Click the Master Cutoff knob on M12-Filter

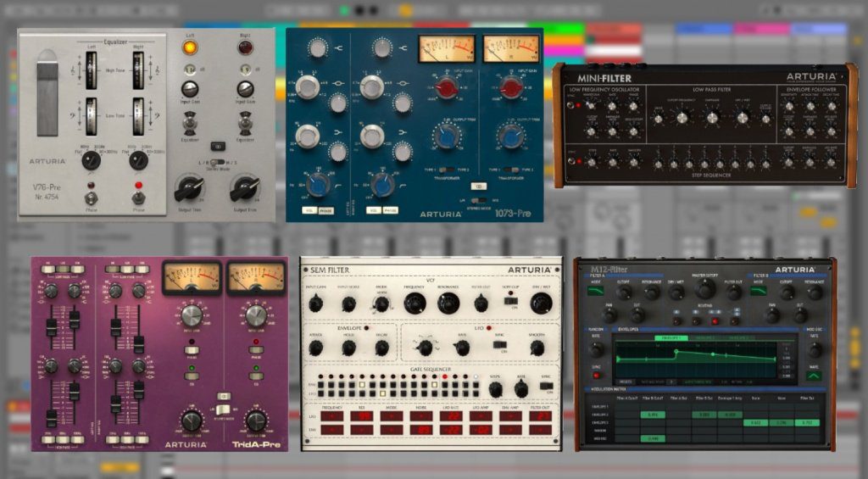click(x=704, y=289)
